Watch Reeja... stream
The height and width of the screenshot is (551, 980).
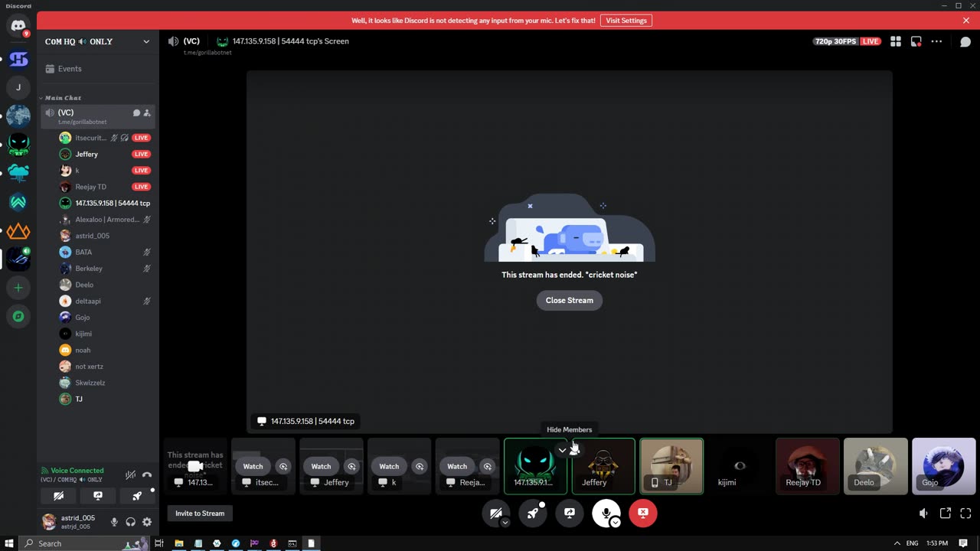tap(457, 466)
